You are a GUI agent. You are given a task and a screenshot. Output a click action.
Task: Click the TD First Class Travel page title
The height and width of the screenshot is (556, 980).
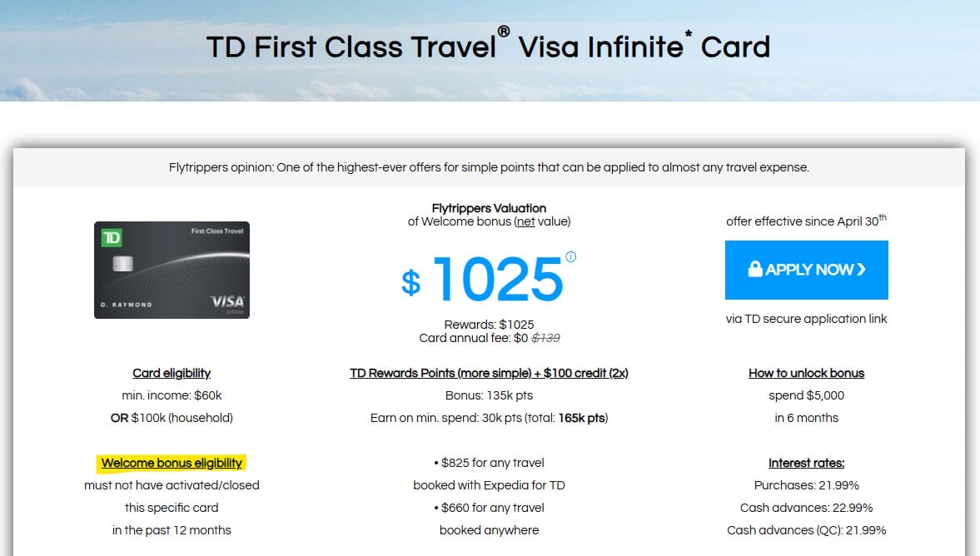point(489,47)
